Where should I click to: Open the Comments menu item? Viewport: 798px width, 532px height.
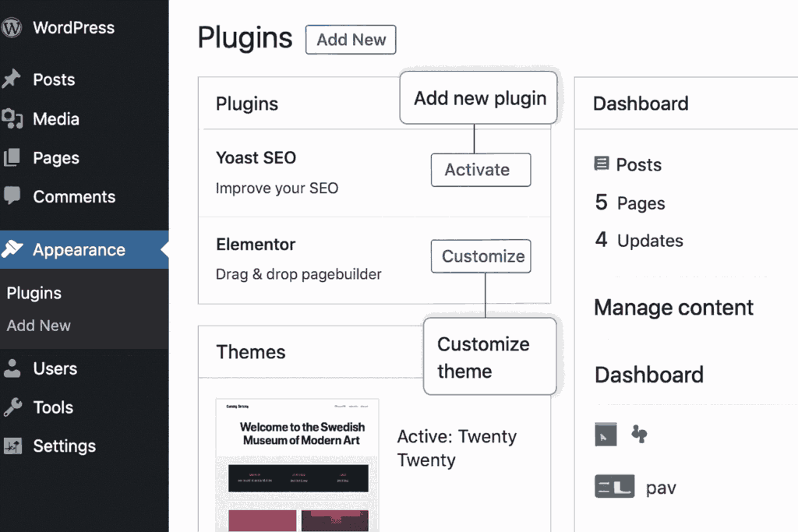(x=74, y=196)
